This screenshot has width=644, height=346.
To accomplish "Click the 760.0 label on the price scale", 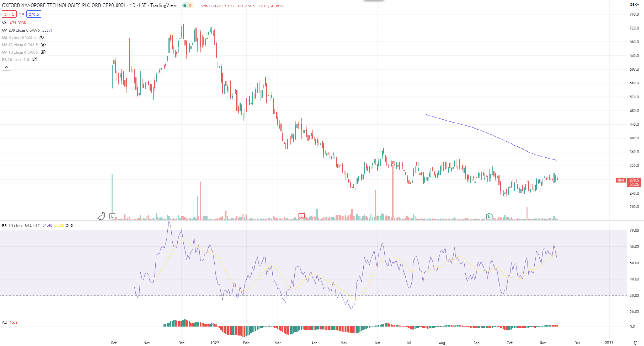I will [634, 14].
